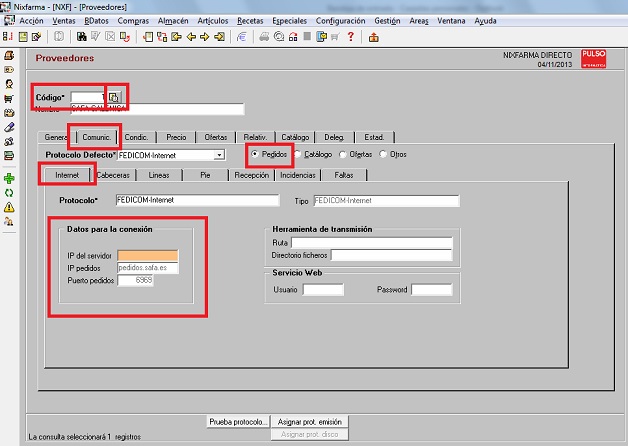Screen dimensions: 628x446
Task: Click the Asignar prot. emisión button
Action: [310, 422]
